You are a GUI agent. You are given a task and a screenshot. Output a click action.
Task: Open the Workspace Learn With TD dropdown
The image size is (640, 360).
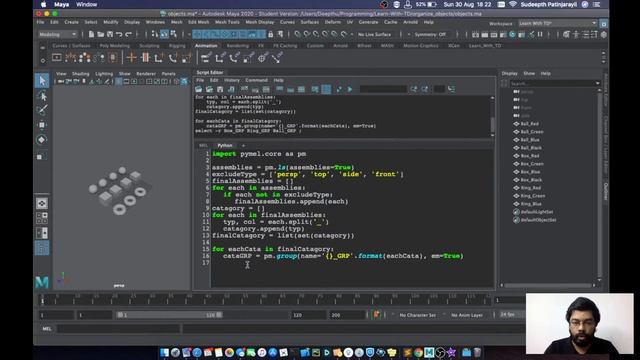pyautogui.click(x=558, y=23)
